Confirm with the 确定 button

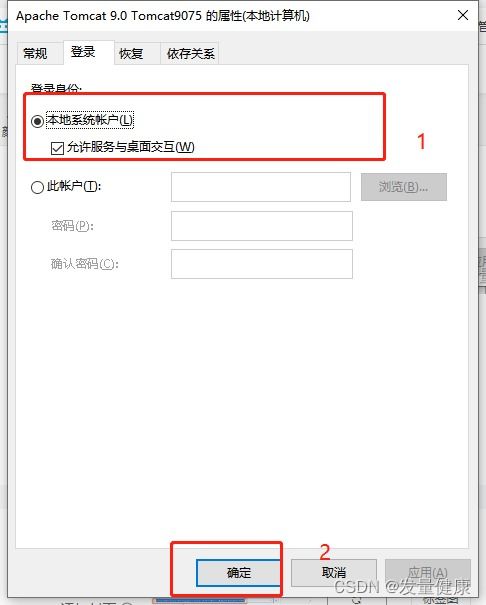(238, 573)
